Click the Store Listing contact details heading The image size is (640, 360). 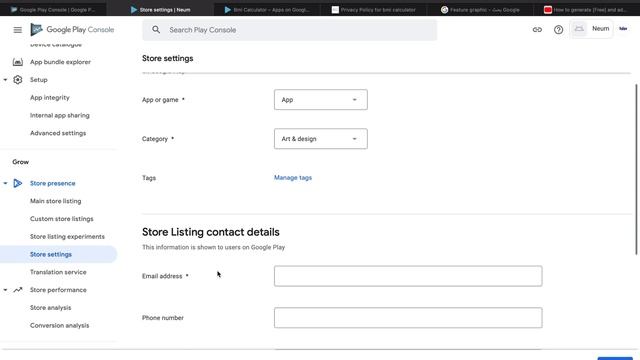(x=211, y=232)
